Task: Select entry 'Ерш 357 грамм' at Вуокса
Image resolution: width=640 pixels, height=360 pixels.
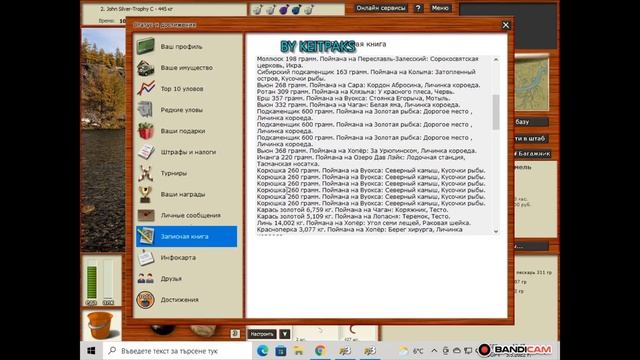Action: tap(353, 98)
